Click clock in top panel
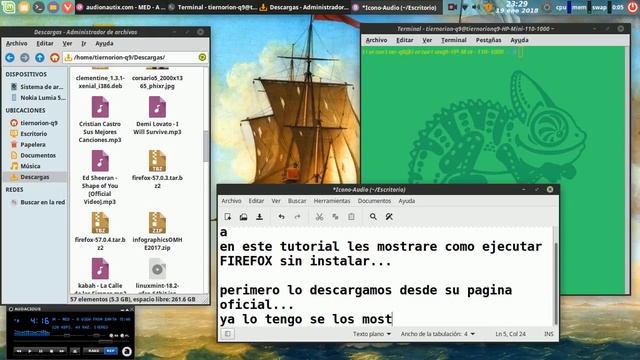Image resolution: width=640 pixels, height=360 pixels. (x=516, y=7)
